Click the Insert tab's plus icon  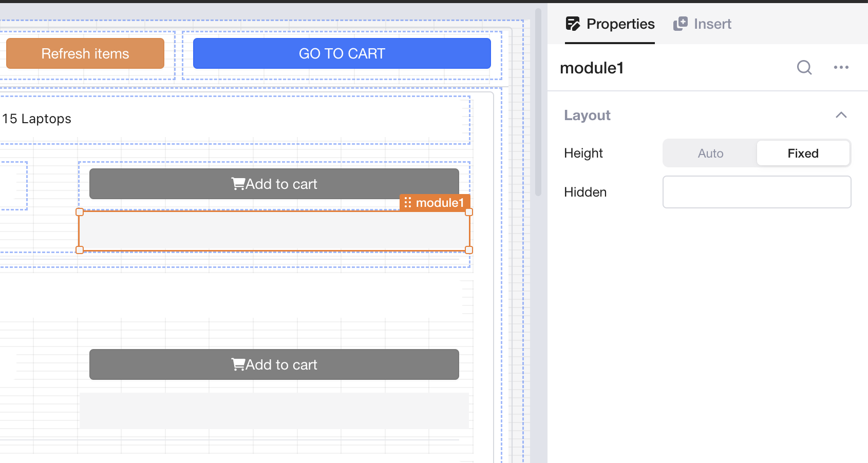click(681, 24)
